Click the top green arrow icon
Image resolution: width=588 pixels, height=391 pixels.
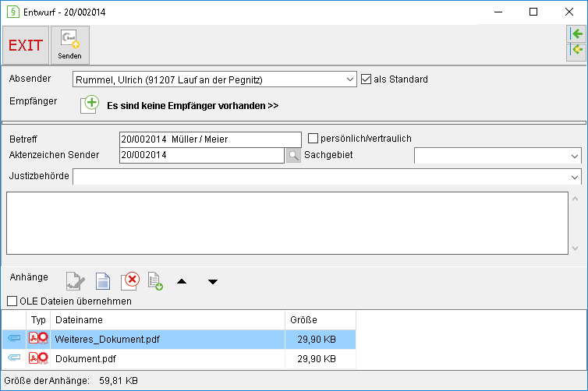(576, 33)
